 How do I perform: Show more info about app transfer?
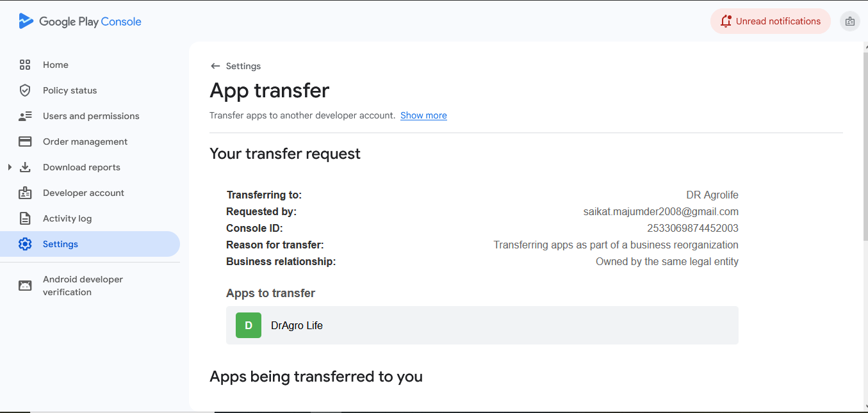pos(423,115)
